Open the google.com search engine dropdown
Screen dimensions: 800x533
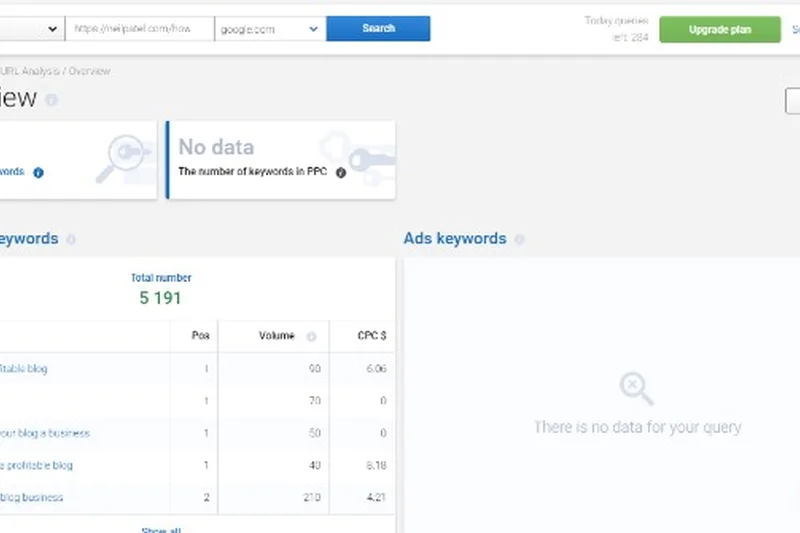(270, 29)
